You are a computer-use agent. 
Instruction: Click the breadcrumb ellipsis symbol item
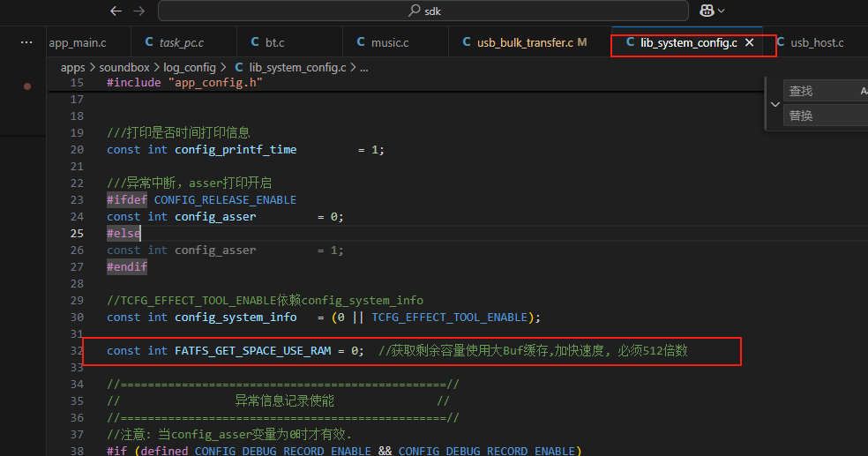363,68
